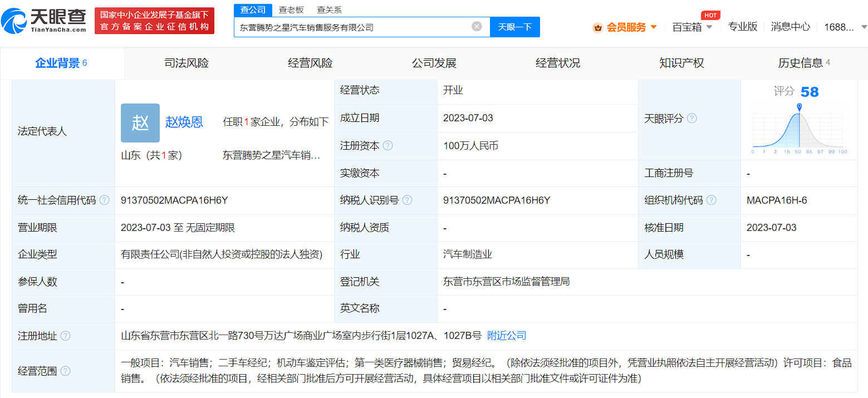Click the 百宝箱 menu label
The image size is (868, 398).
pyautogui.click(x=687, y=27)
